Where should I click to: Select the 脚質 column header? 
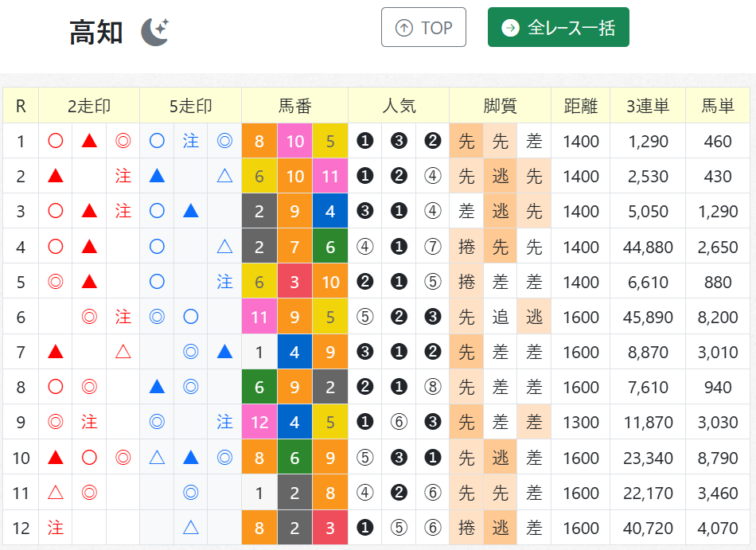[x=500, y=106]
